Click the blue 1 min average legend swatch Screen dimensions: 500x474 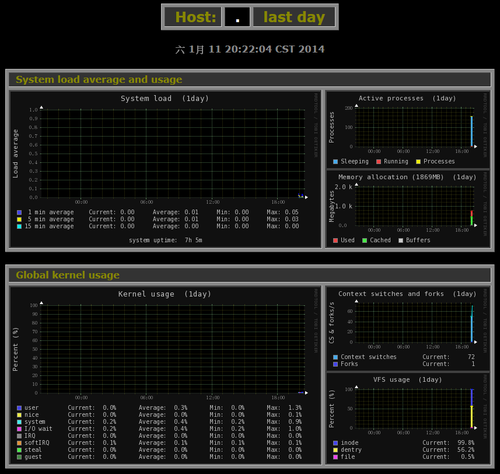click(x=19, y=212)
